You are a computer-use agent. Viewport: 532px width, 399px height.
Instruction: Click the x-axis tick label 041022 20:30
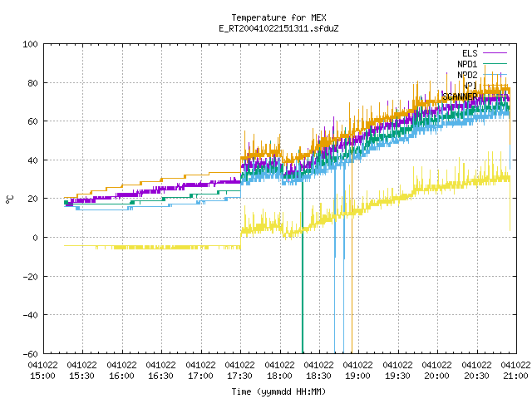coord(477,371)
